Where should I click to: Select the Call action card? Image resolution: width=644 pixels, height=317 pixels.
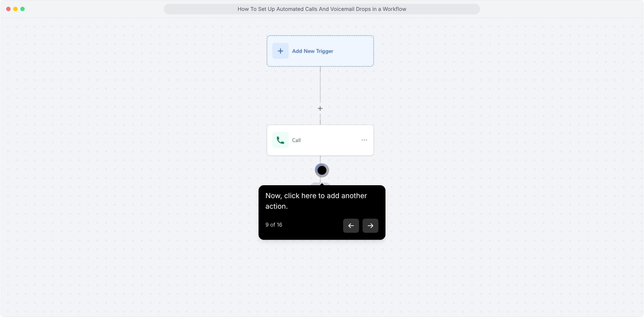320,140
